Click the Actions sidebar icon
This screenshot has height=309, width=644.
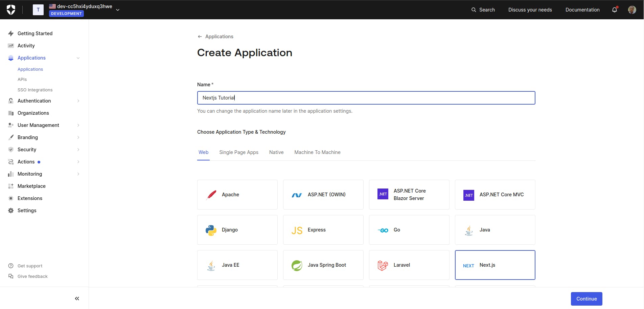coord(10,161)
